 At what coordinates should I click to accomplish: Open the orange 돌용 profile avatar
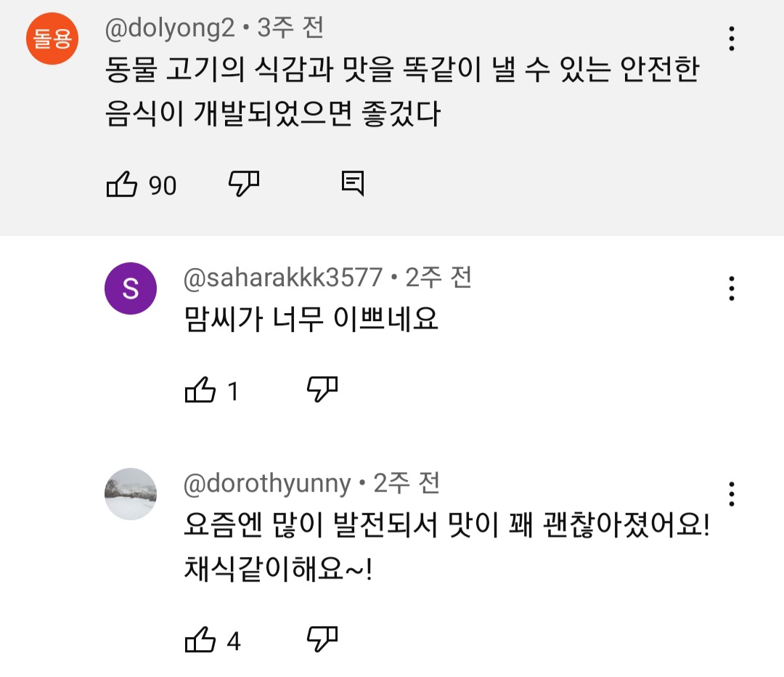(52, 38)
